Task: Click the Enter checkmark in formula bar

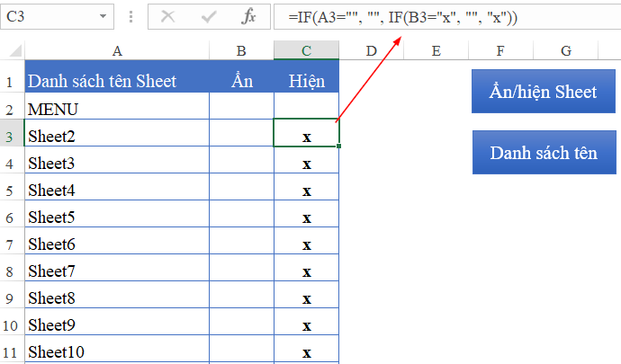Action: (209, 17)
